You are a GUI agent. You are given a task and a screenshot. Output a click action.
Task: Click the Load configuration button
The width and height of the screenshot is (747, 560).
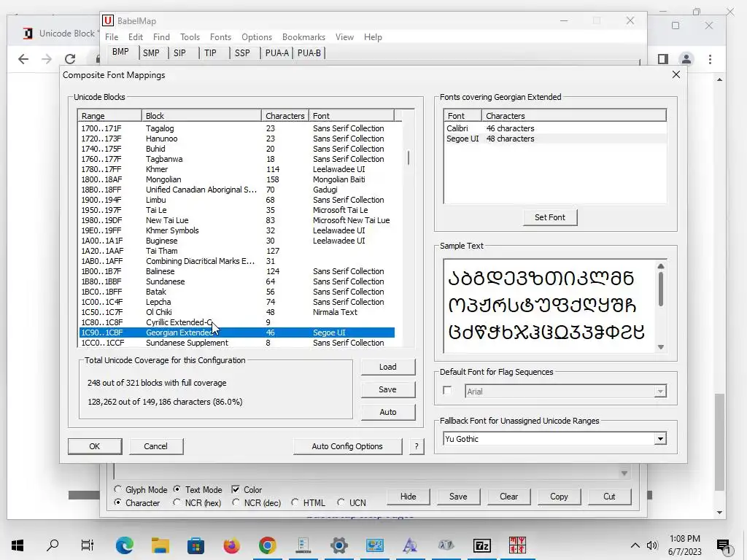pos(388,367)
